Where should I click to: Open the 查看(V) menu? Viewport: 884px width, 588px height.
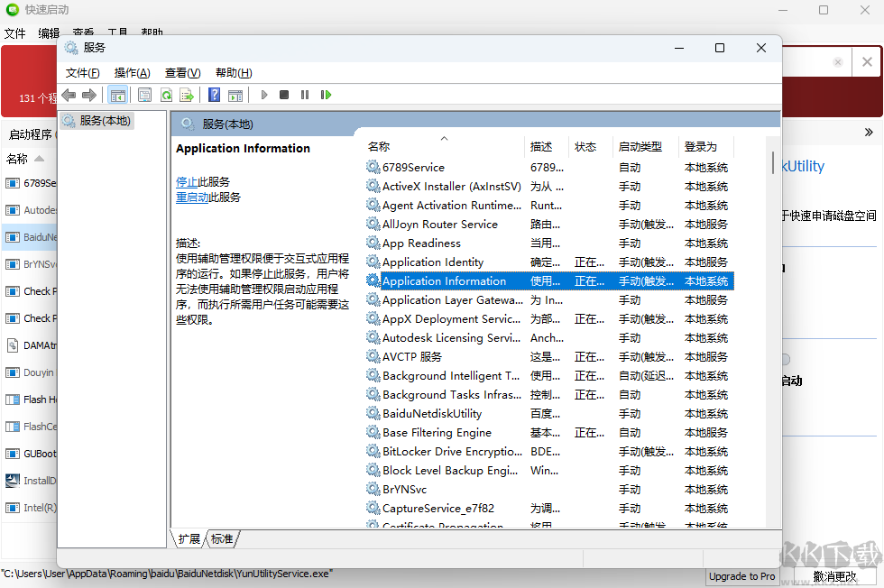click(x=182, y=73)
